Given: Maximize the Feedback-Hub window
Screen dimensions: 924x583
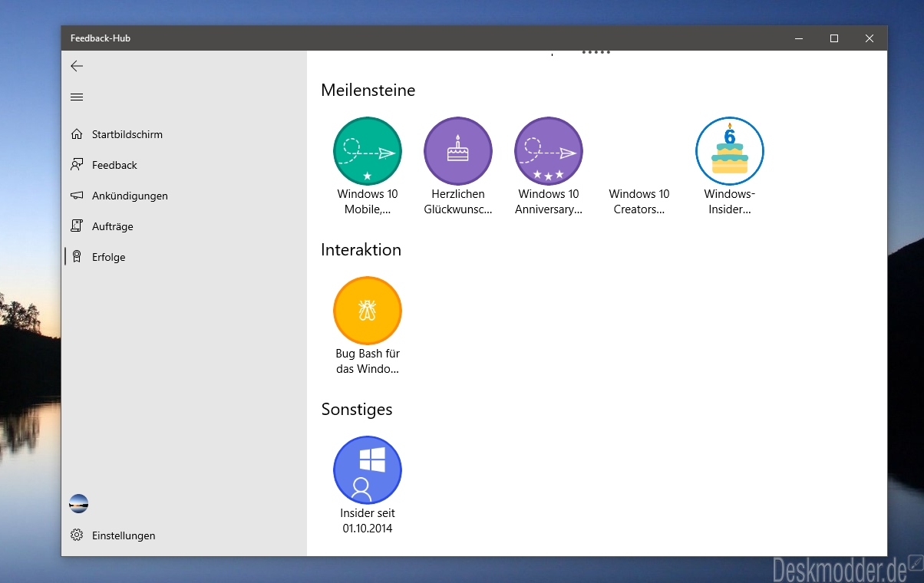Looking at the screenshot, I should (834, 38).
